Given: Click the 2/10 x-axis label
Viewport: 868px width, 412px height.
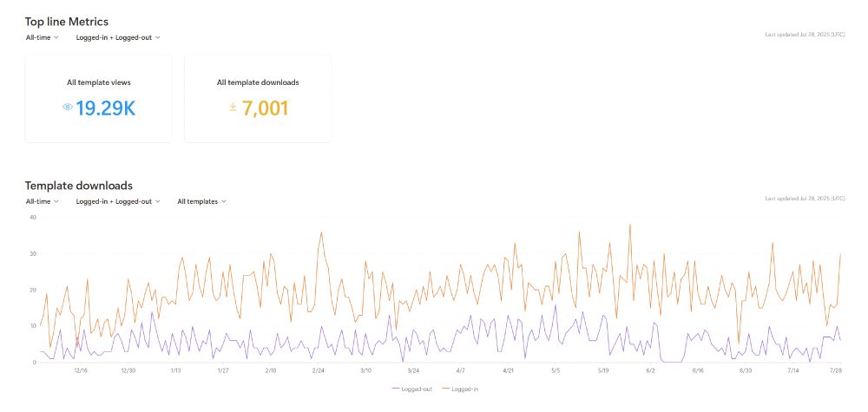Looking at the screenshot, I should tap(271, 370).
